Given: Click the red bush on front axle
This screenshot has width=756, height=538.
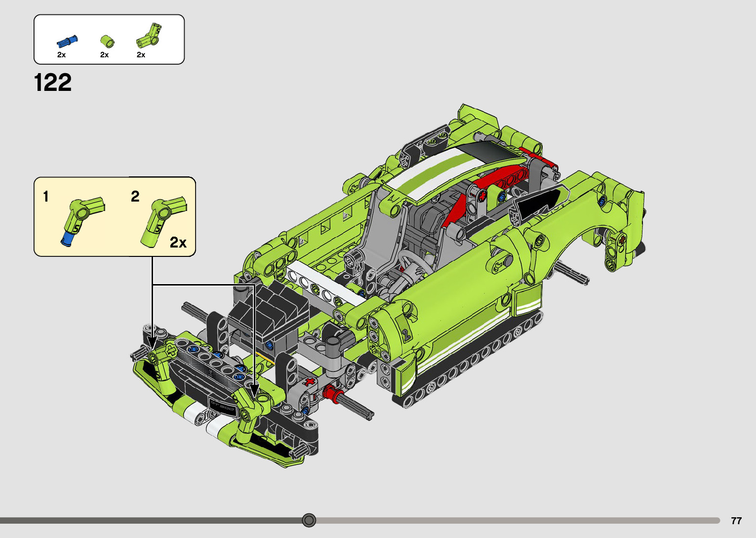Looking at the screenshot, I should pos(331,394).
